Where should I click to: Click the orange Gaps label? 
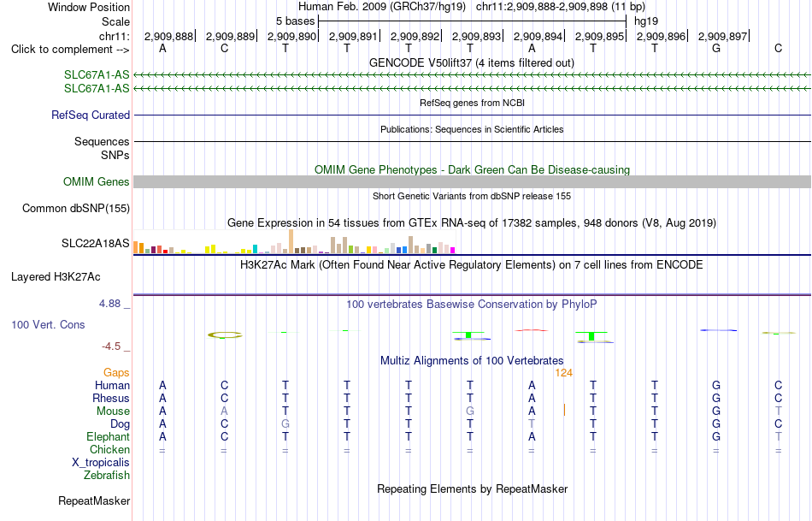116,373
